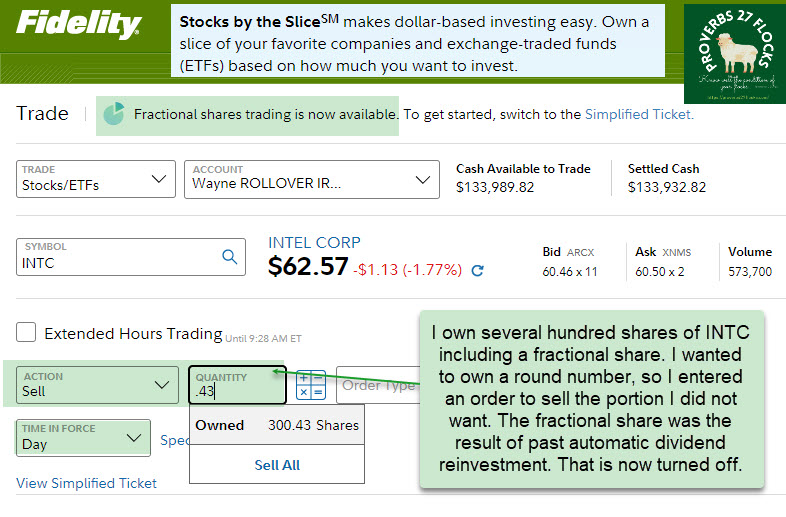This screenshot has height=517, width=786.
Task: Click View Simplified Ticket link
Action: (x=87, y=483)
